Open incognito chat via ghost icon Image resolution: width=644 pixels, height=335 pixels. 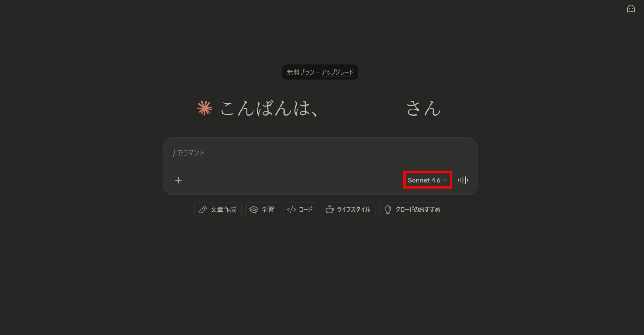pos(630,9)
